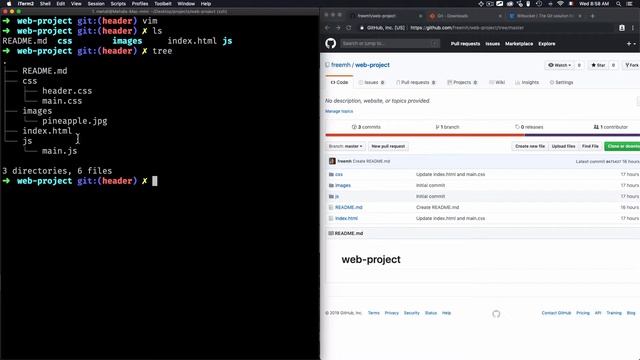The image size is (640, 360).
Task: Click Upload files button
Action: [x=563, y=146]
